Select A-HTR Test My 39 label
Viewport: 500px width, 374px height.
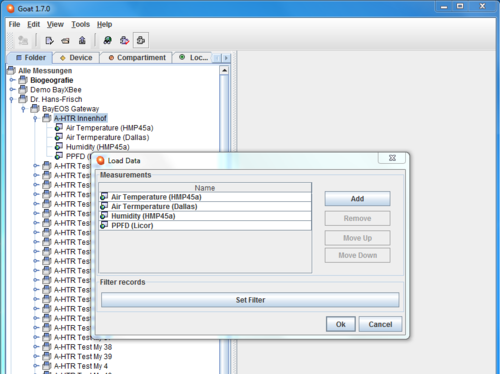tap(83, 356)
